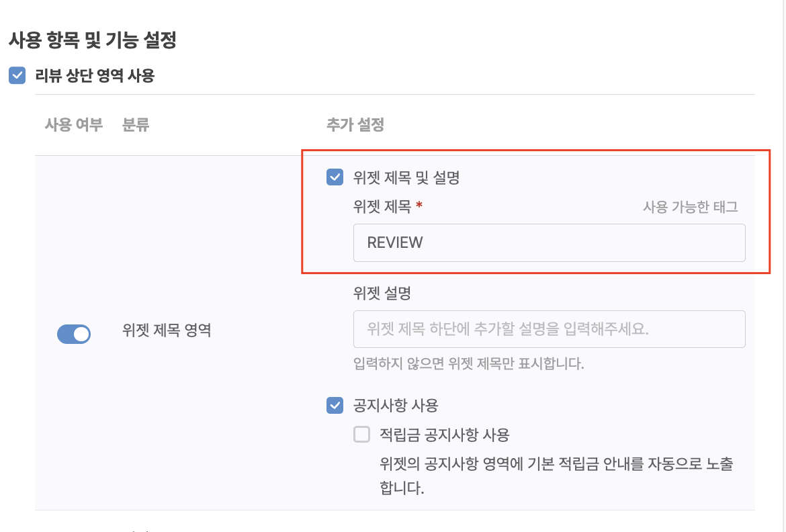Click the 적립금 공지사항 사용 label text
The height and width of the screenshot is (532, 786).
444,435
